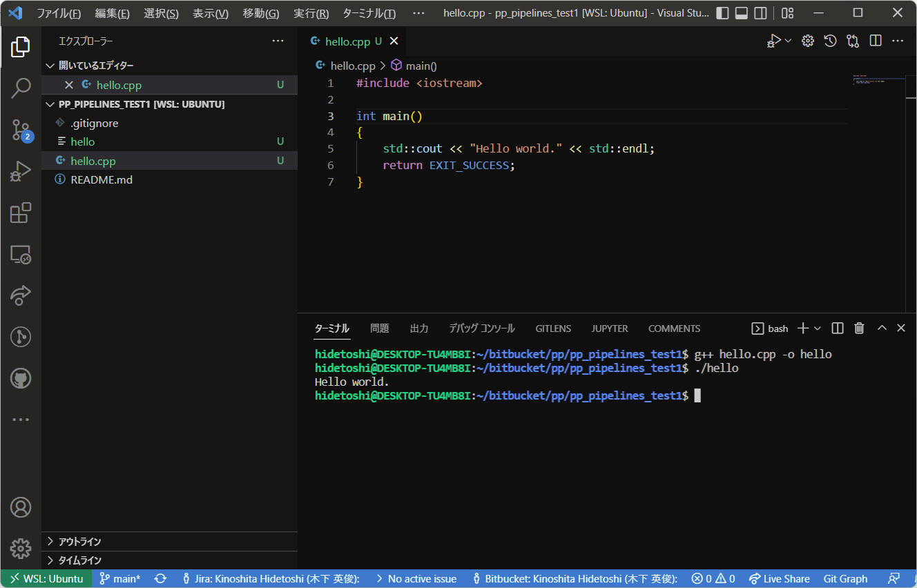Open Run and Debug view
Viewport: 917px width, 588px height.
coord(21,171)
